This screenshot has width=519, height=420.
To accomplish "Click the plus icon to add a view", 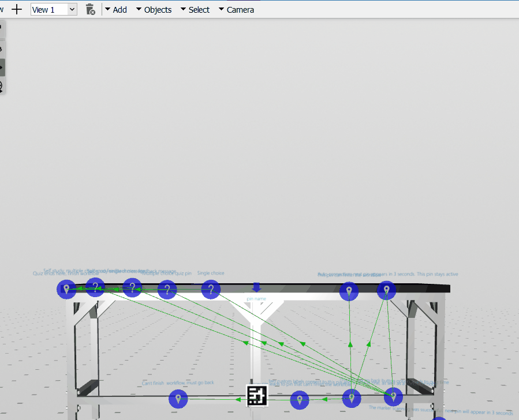I will tap(17, 10).
